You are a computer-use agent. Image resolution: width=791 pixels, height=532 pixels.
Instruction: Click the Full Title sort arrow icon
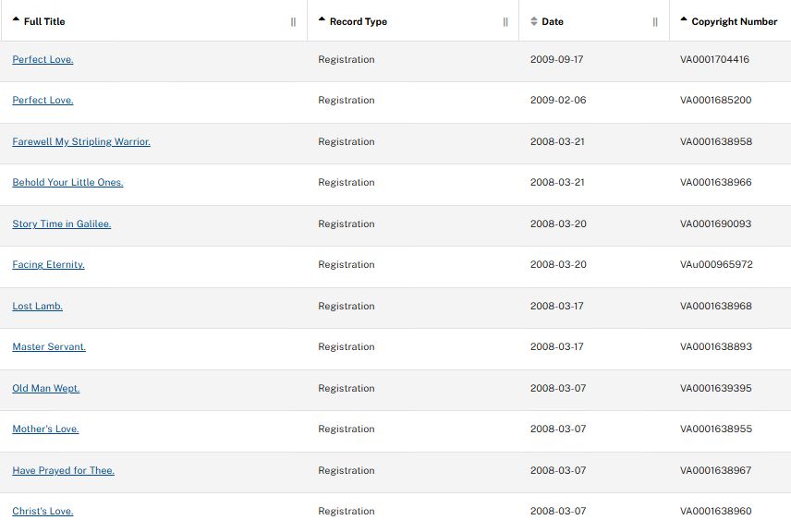pyautogui.click(x=16, y=19)
